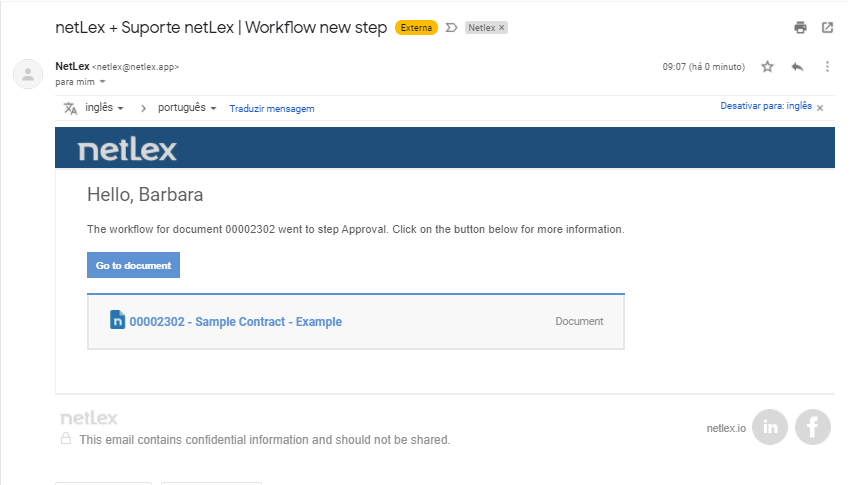This screenshot has height=485, width=851.
Task: Click the importance marker arrow icon
Action: click(x=452, y=28)
